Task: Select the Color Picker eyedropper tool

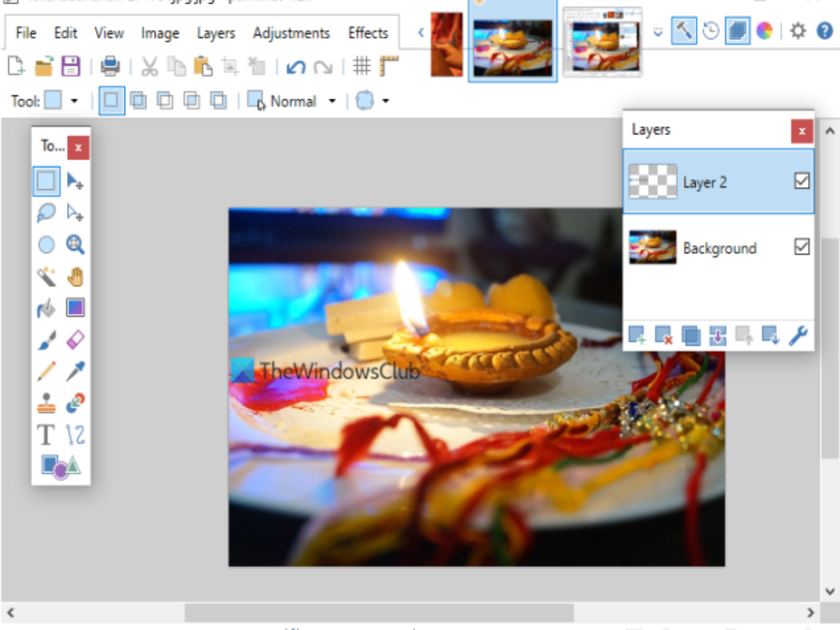Action: [x=75, y=371]
